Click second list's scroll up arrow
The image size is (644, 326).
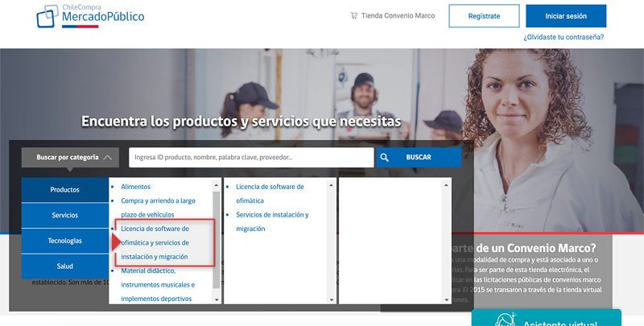pos(332,185)
